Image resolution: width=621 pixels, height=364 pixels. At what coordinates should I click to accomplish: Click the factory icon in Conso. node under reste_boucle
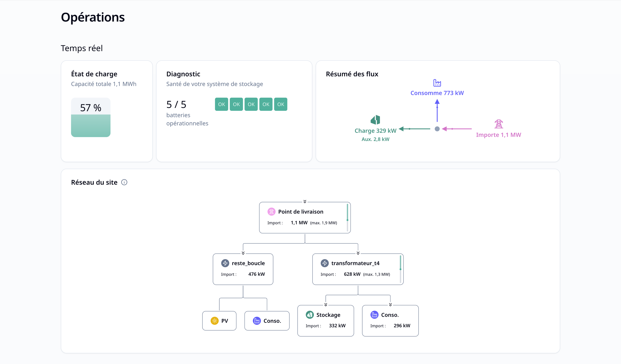pos(257,321)
